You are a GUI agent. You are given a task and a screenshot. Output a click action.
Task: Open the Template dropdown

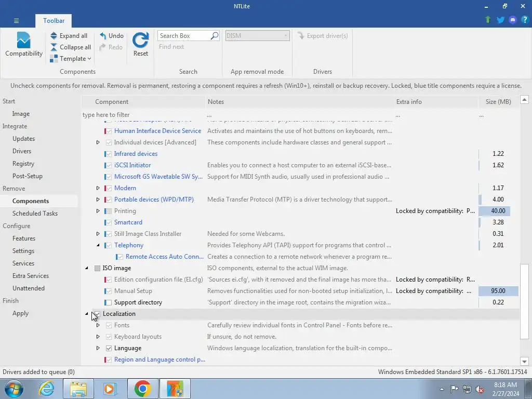[x=71, y=59]
